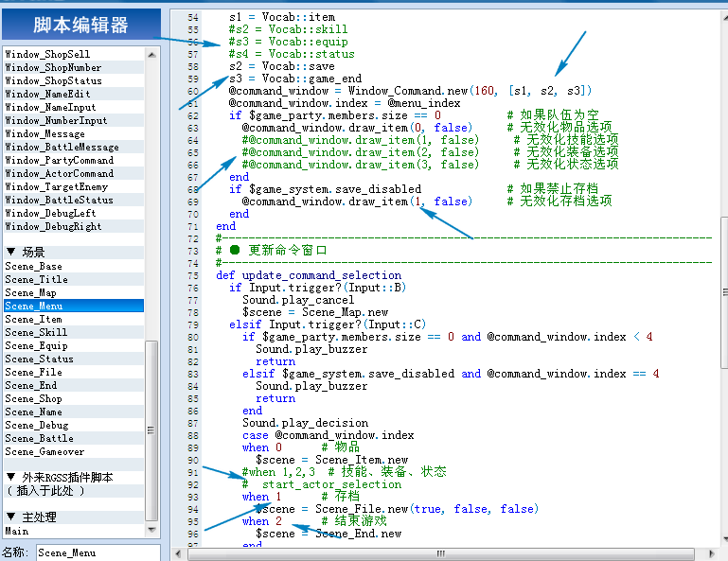The width and height of the screenshot is (728, 561).
Task: Open Scene_End script
Action: (x=74, y=385)
